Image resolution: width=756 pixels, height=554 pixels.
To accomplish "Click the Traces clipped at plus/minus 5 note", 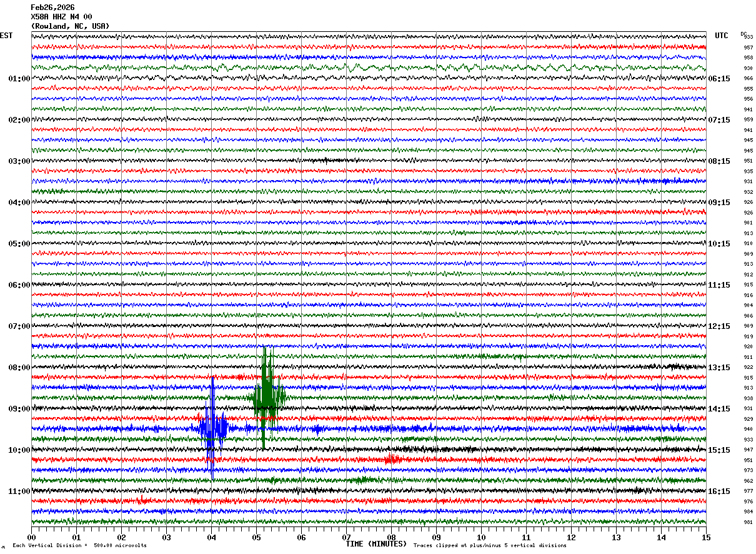I will (490, 545).
